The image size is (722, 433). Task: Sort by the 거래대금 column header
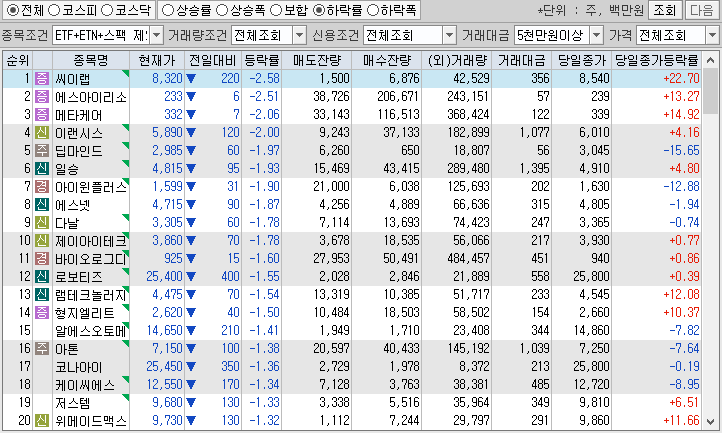coord(521,60)
